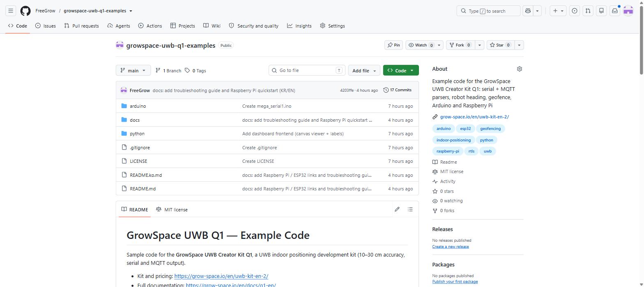644x287 pixels.
Task: Open pull requests icon in header
Action: click(x=588, y=11)
